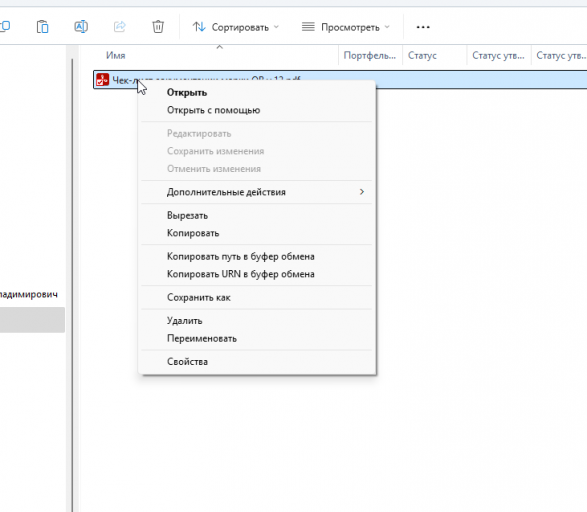The height and width of the screenshot is (512, 587).
Task: Open Свойства from the context menu
Action: [x=257, y=362]
